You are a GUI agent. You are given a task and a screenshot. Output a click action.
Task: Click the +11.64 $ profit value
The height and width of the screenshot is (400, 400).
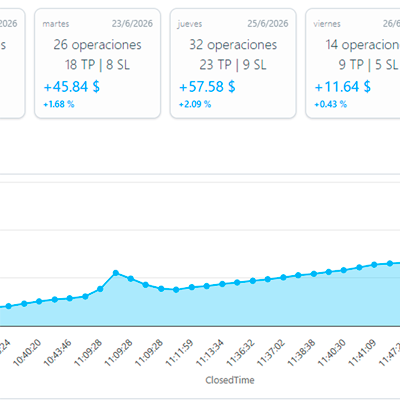343,87
